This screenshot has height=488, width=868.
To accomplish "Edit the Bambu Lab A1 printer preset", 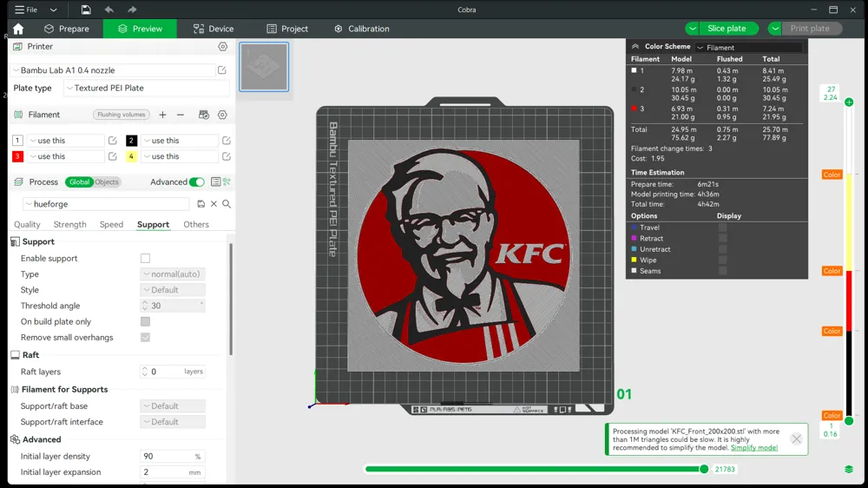I will point(222,70).
